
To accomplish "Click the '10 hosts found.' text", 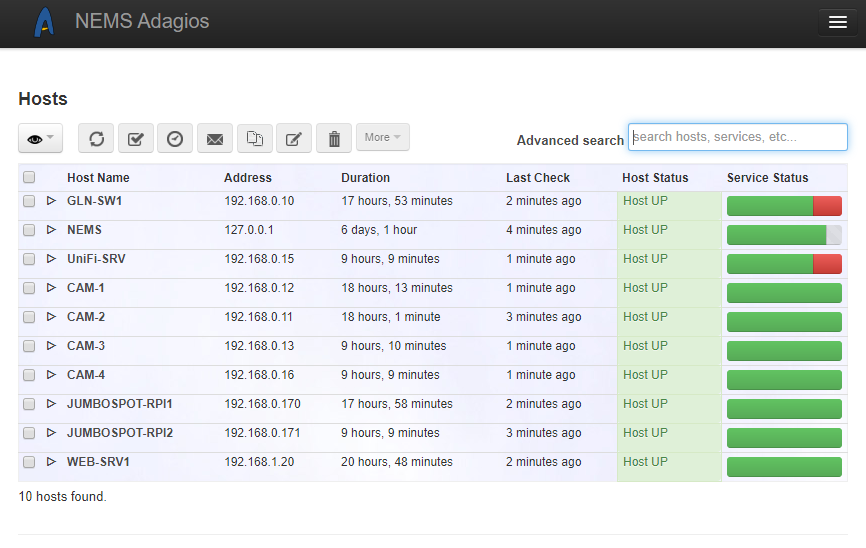I will pos(62,496).
